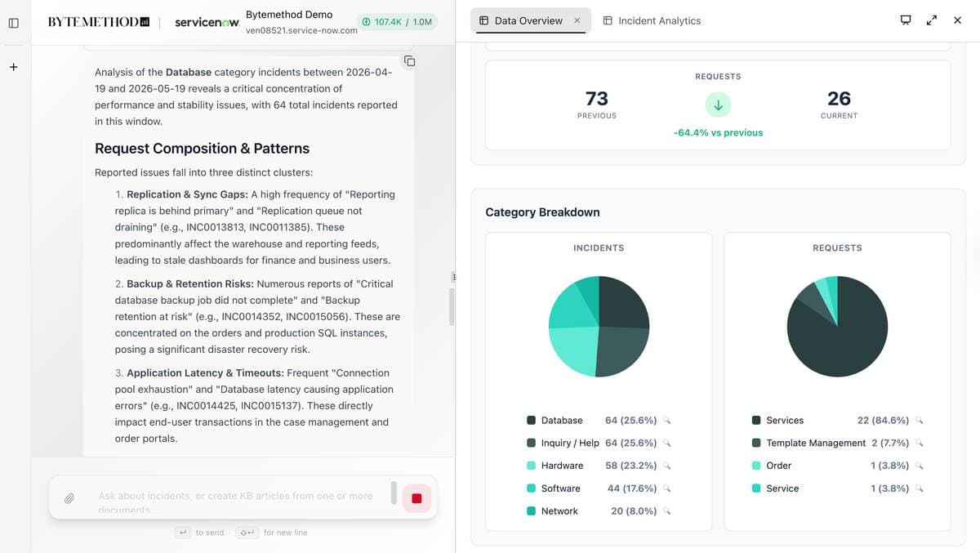
Task: Click the Category Breakdown heading
Action: pyautogui.click(x=542, y=212)
